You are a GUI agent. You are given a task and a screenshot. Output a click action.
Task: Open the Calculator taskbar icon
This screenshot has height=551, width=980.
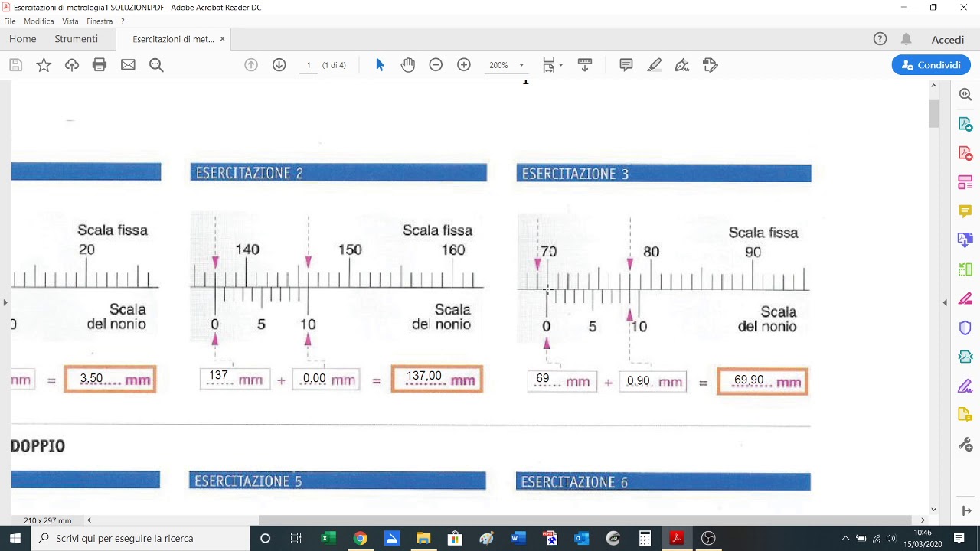pos(645,538)
